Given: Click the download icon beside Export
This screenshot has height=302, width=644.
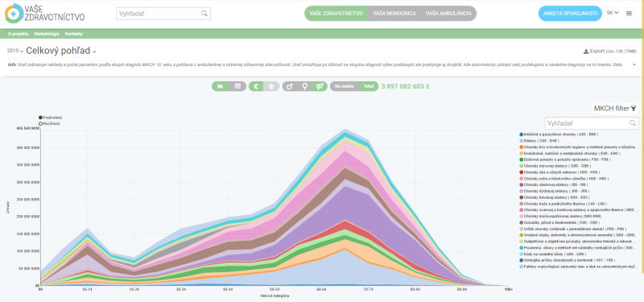Looking at the screenshot, I should [586, 52].
